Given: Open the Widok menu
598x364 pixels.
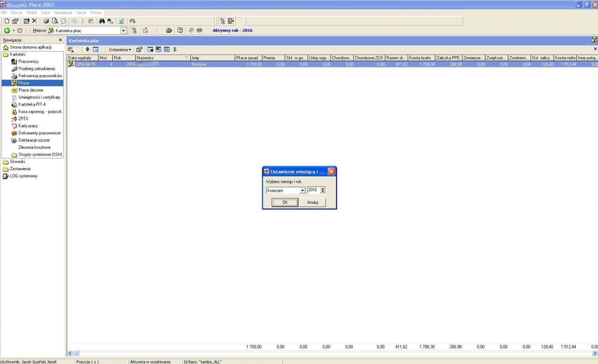Looking at the screenshot, I should [x=32, y=13].
